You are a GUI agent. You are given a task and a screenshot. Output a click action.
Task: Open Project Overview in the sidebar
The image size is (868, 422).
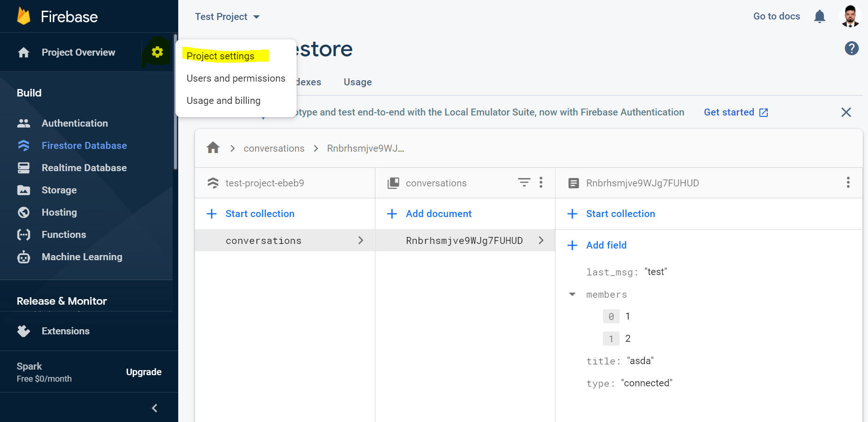coord(78,52)
